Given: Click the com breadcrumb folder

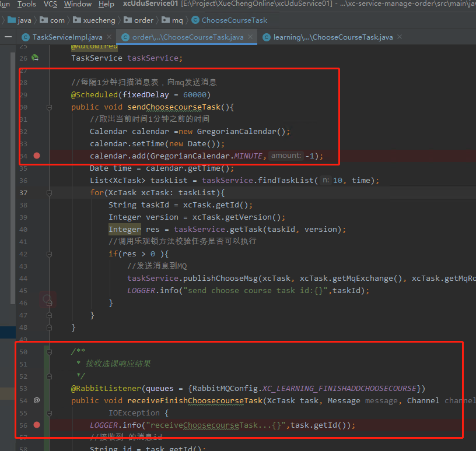Looking at the screenshot, I should pyautogui.click(x=52, y=20).
